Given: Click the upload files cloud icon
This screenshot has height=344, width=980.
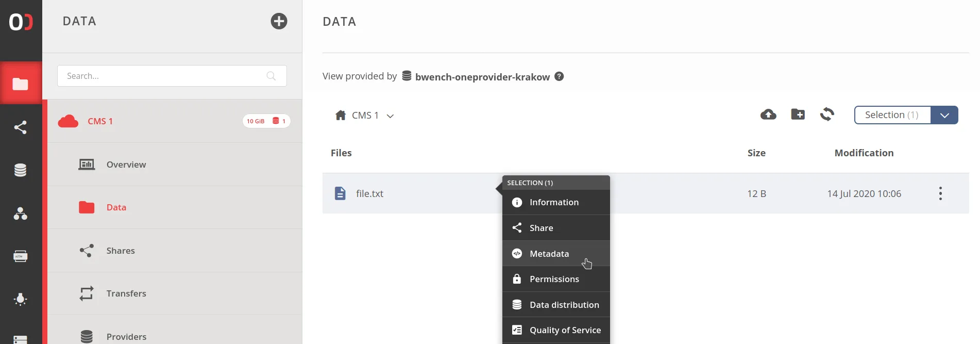Looking at the screenshot, I should pyautogui.click(x=768, y=114).
